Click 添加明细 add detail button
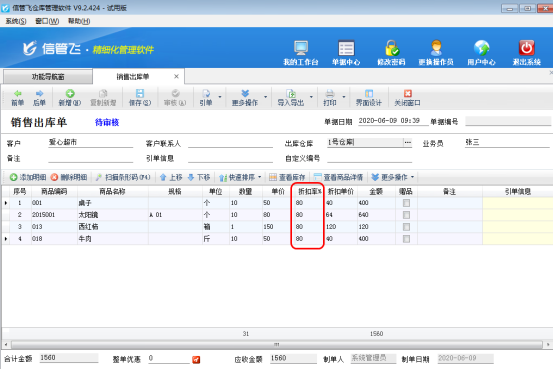This screenshot has height=370, width=554. tap(28, 177)
